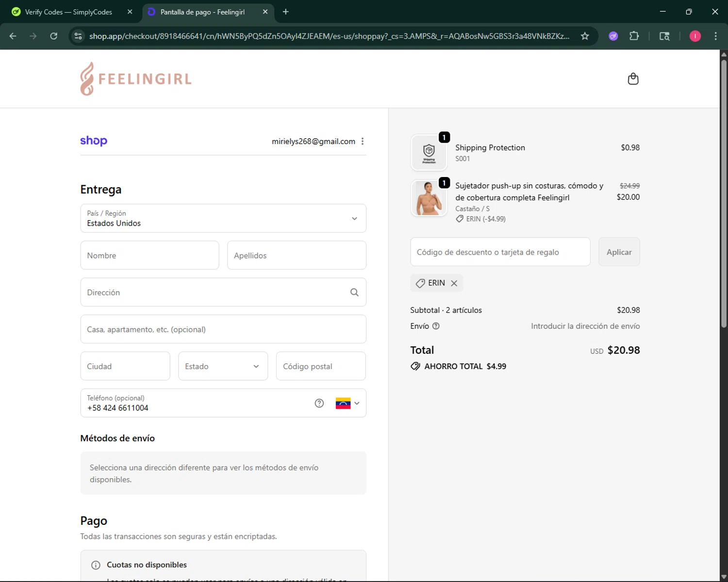Close the Verify Codes SimplyCodes tab
728x582 pixels.
click(130, 12)
